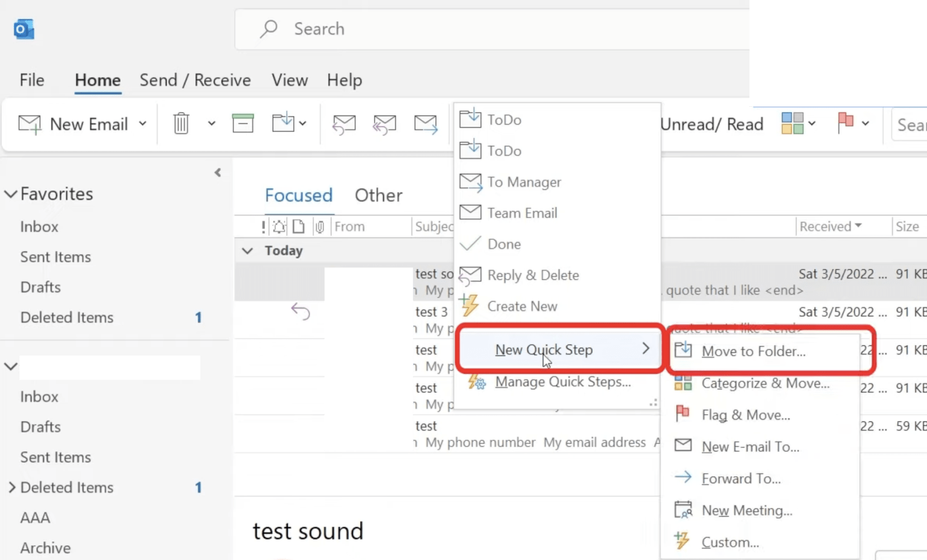Image resolution: width=927 pixels, height=560 pixels.
Task: Click the Reply All icon
Action: 384,124
